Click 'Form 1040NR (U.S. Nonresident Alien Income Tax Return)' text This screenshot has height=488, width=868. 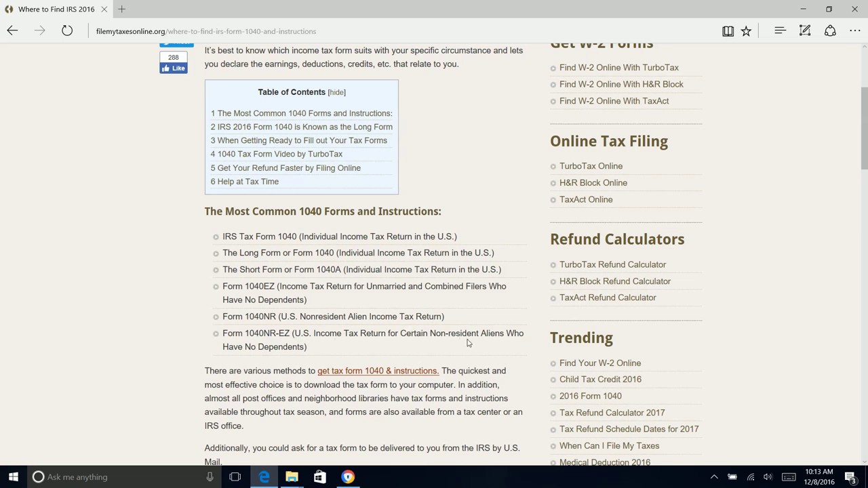(333, 317)
